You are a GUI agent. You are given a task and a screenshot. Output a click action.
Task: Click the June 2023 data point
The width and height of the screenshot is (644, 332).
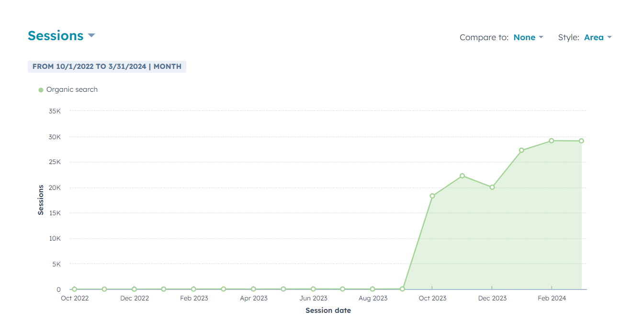pos(313,289)
